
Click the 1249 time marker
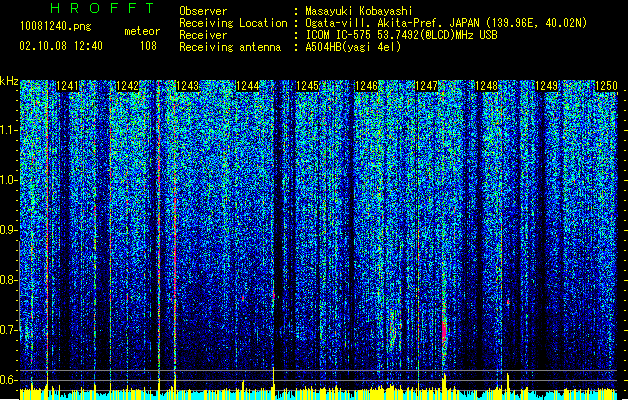(547, 86)
